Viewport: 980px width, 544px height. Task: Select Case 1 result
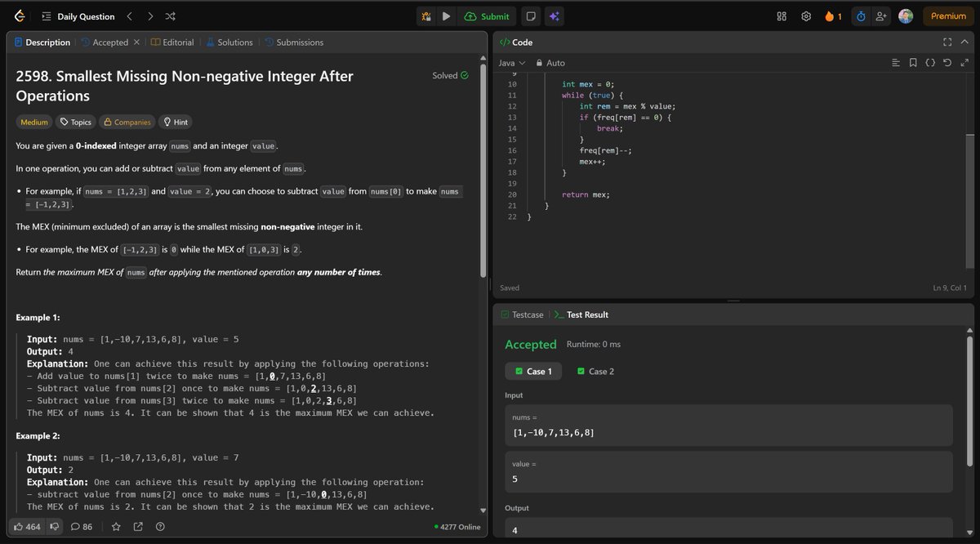click(533, 371)
